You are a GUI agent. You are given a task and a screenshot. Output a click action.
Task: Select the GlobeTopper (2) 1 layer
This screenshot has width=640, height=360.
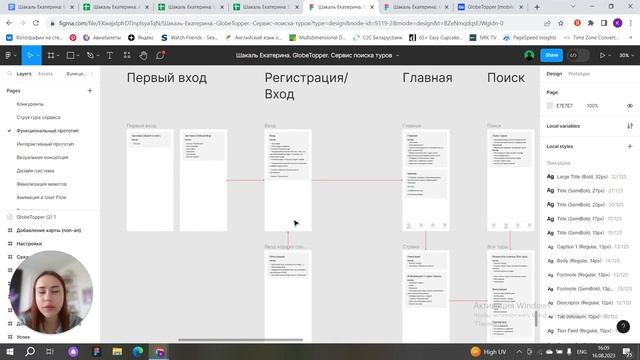tap(36, 217)
